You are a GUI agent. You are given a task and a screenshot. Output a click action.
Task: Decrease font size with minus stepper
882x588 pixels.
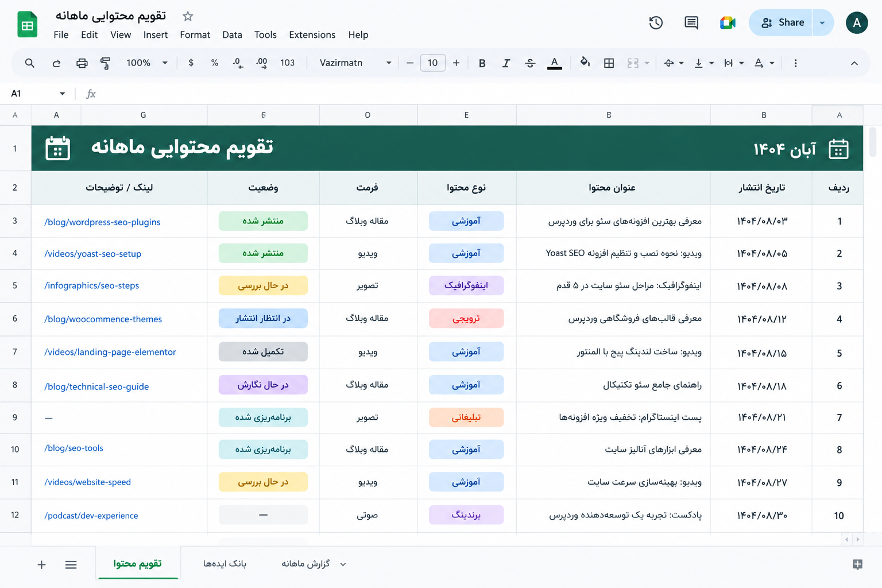click(410, 63)
